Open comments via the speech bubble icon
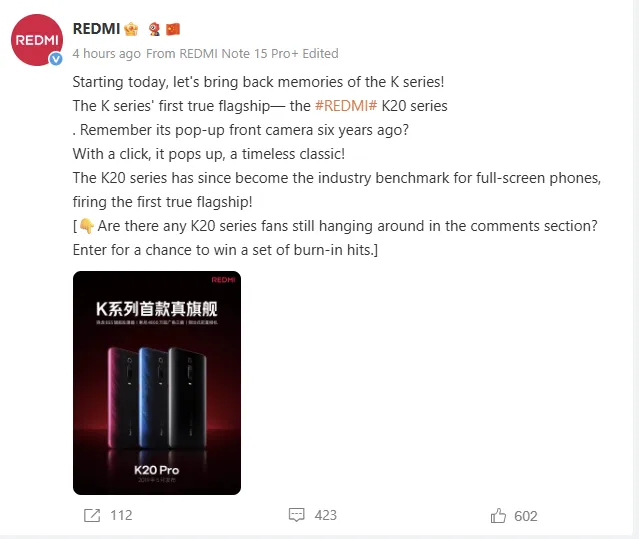The width and height of the screenshot is (639, 539). tap(296, 515)
